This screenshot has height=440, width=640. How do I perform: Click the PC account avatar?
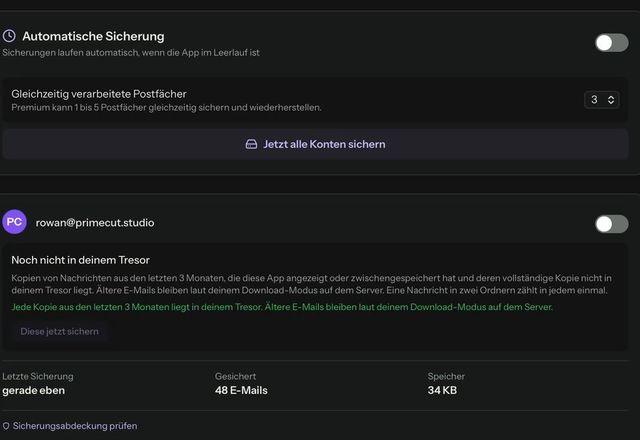pos(14,222)
